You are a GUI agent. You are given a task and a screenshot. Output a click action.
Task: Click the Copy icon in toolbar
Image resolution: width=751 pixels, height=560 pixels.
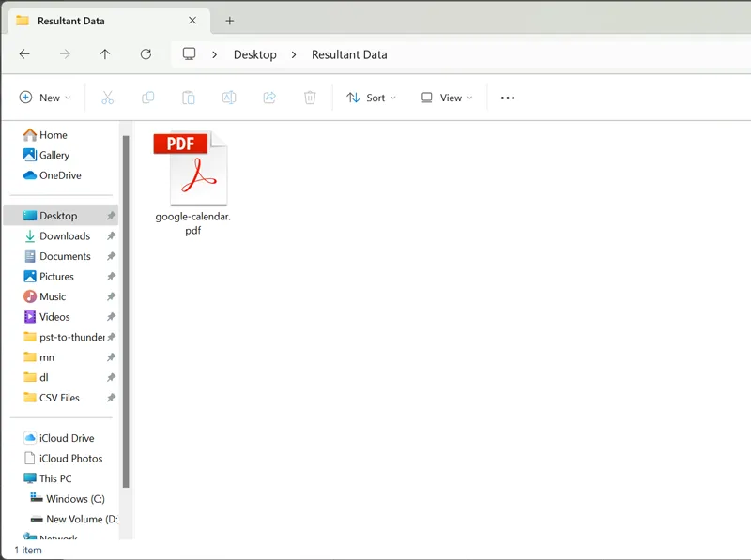pos(147,98)
